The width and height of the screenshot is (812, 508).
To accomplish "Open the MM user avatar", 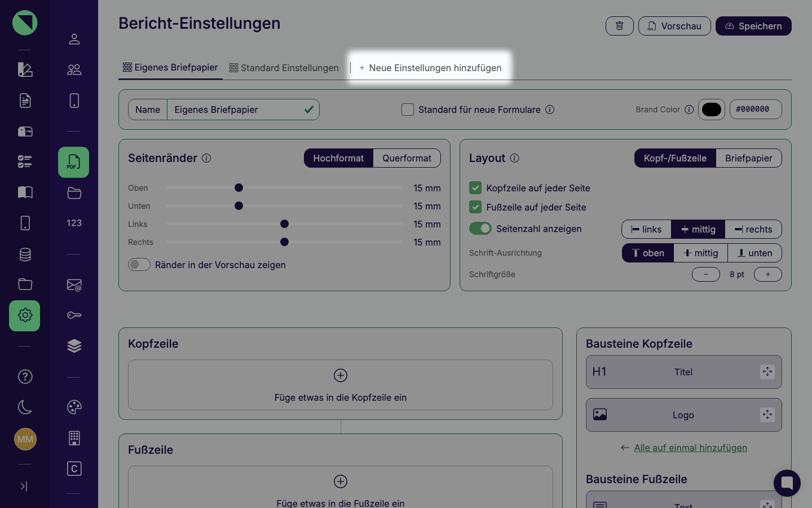I will point(25,439).
